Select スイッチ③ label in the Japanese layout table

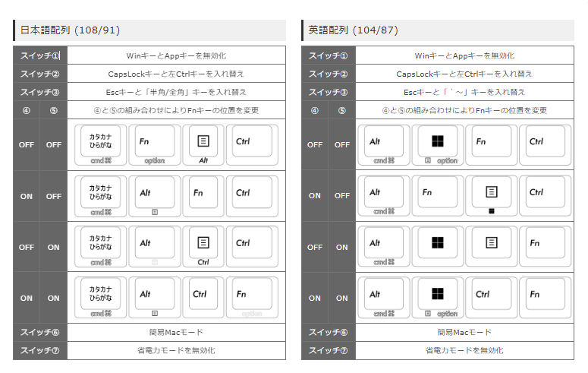click(x=39, y=92)
